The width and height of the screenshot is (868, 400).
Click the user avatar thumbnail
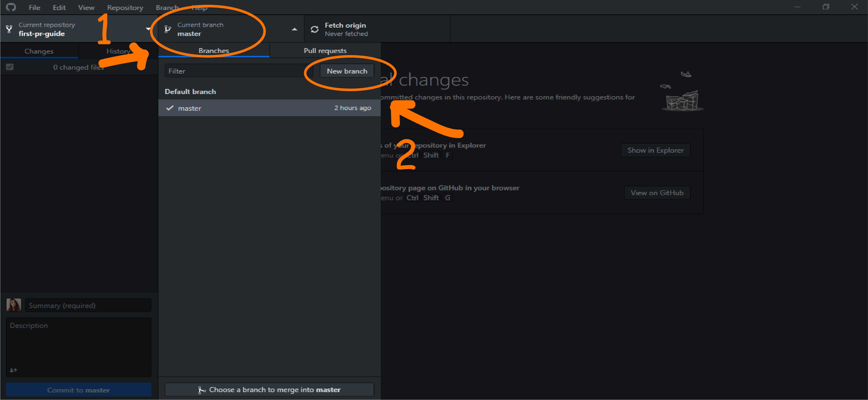(x=14, y=305)
